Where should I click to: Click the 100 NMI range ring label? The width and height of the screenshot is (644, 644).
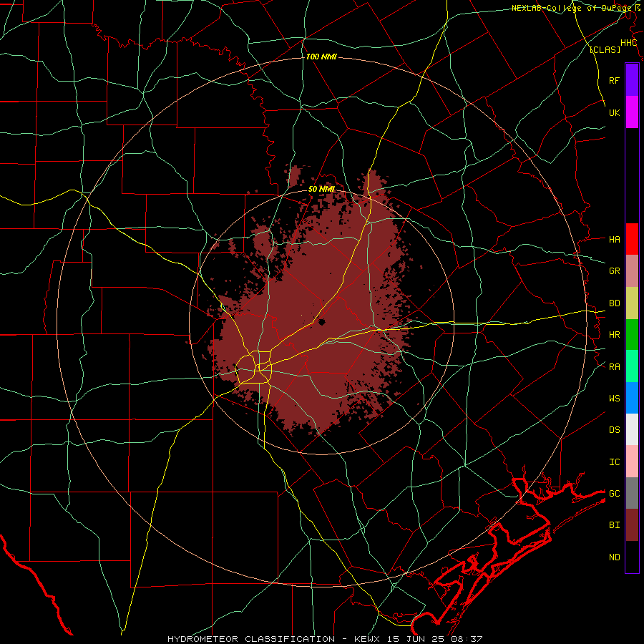pyautogui.click(x=321, y=57)
